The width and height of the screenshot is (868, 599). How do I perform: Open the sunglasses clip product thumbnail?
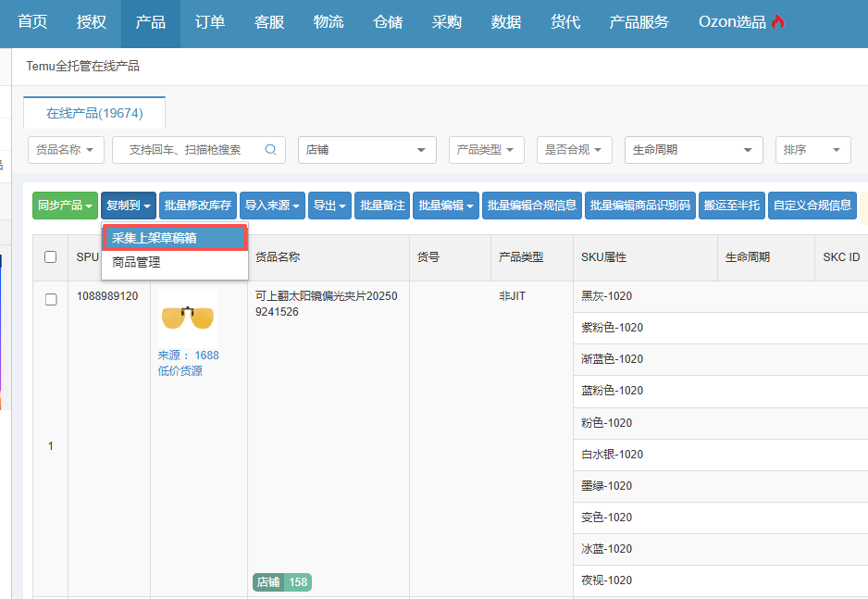(x=188, y=318)
